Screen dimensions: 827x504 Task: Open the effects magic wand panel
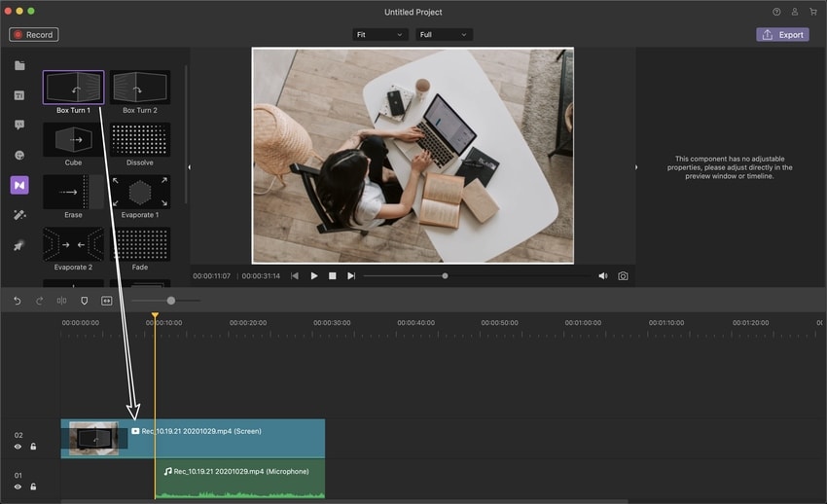pyautogui.click(x=19, y=215)
